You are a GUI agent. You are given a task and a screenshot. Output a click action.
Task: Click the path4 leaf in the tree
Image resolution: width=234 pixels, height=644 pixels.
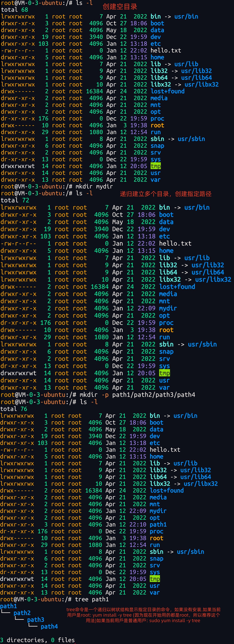[x=49, y=626]
